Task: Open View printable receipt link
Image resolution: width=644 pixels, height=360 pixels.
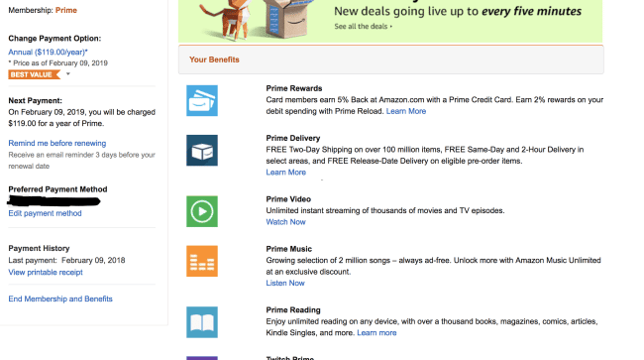Action: [x=46, y=272]
